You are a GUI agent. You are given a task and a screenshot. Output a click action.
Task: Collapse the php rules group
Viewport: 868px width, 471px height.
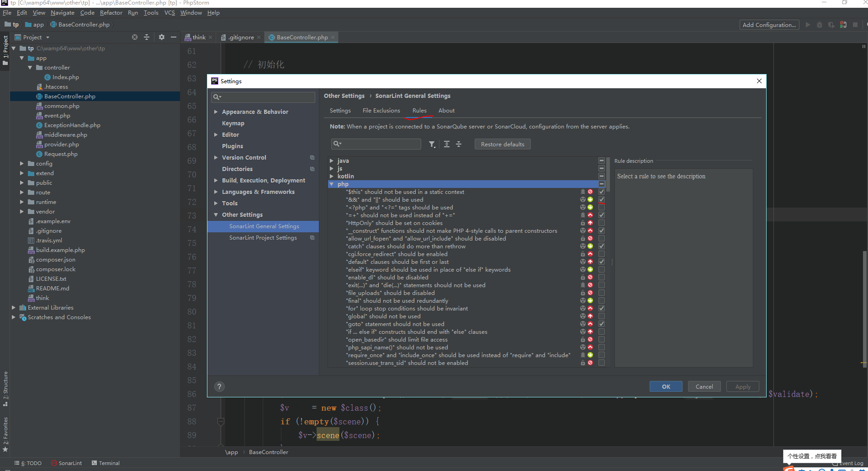pos(332,184)
